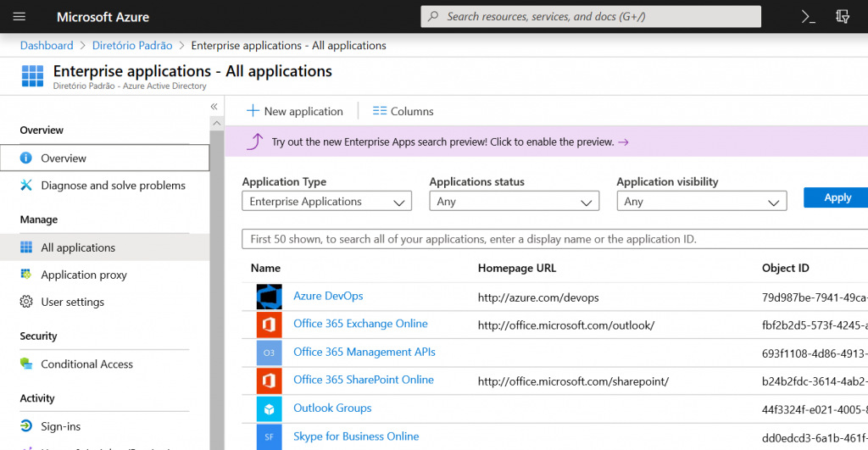868x450 pixels.
Task: Click the http://azure.com/devops URL cell
Action: click(538, 297)
